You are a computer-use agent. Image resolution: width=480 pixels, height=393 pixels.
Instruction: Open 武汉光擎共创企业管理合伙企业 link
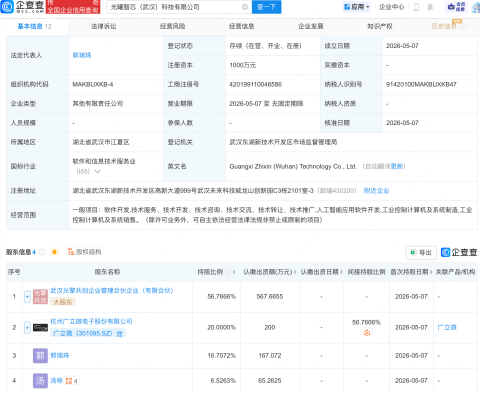click(x=112, y=291)
